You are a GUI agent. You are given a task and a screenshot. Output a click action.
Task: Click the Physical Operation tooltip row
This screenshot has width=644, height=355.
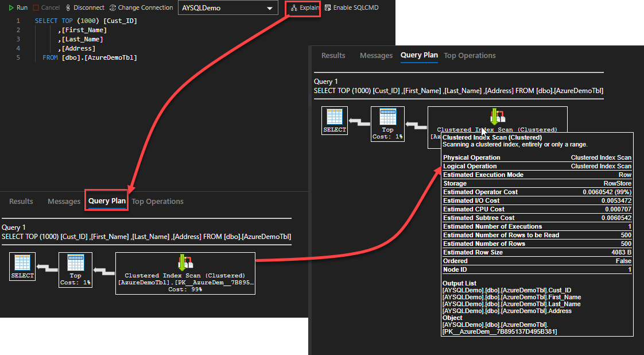click(x=537, y=157)
